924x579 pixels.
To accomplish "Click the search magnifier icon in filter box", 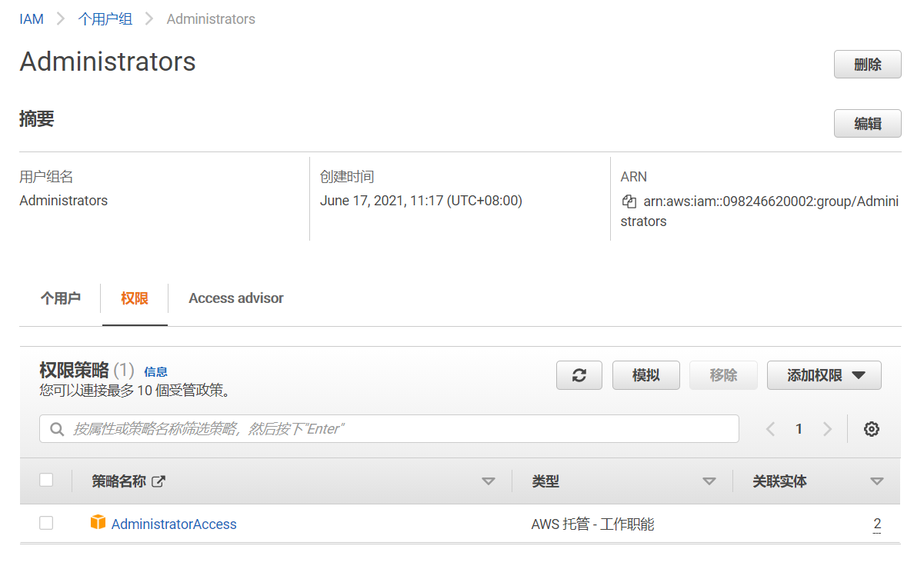I will pyautogui.click(x=56, y=429).
